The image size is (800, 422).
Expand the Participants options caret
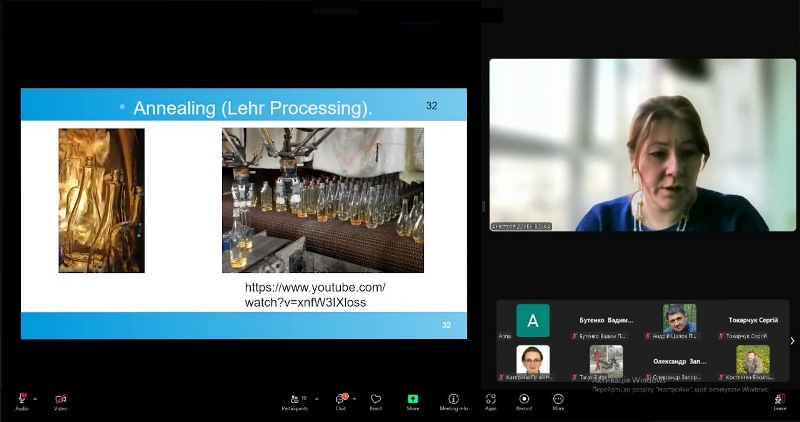pos(316,399)
